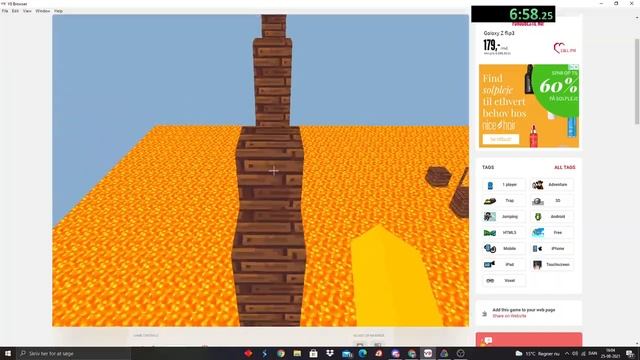Select the Trap tag
This screenshot has width=640, height=360.
point(504,201)
